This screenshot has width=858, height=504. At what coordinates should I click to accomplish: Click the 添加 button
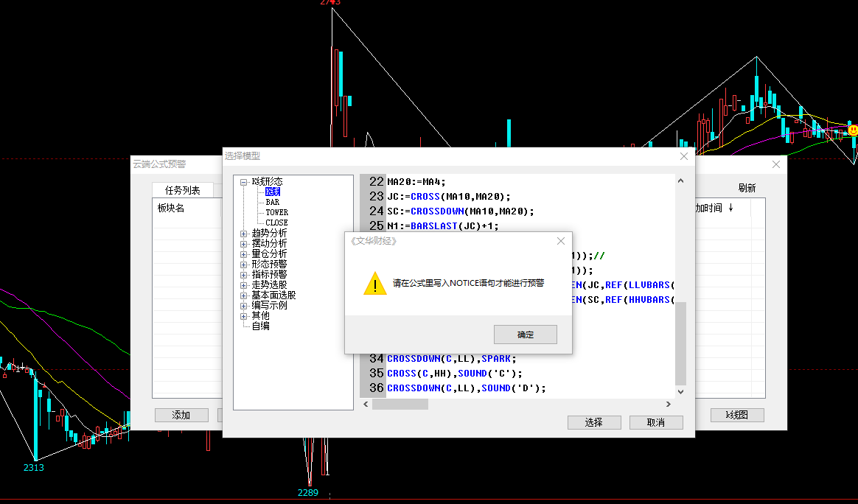pos(181,415)
